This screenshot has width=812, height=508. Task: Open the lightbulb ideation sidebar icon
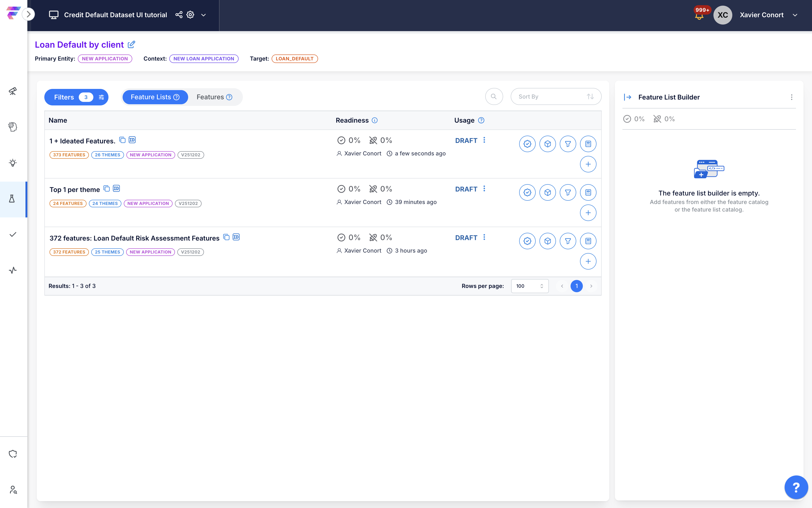pyautogui.click(x=13, y=163)
